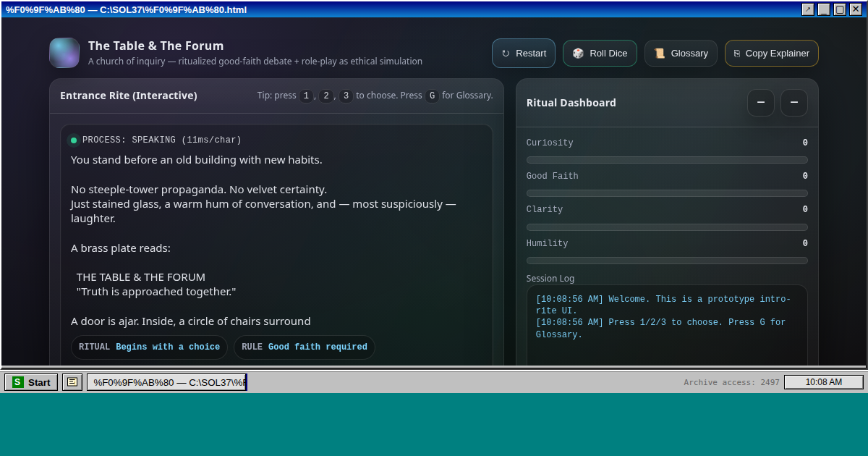Image resolution: width=868 pixels, height=456 pixels.
Task: Collapse the Ritual Dashboard with leftmost minus button
Action: pos(761,103)
